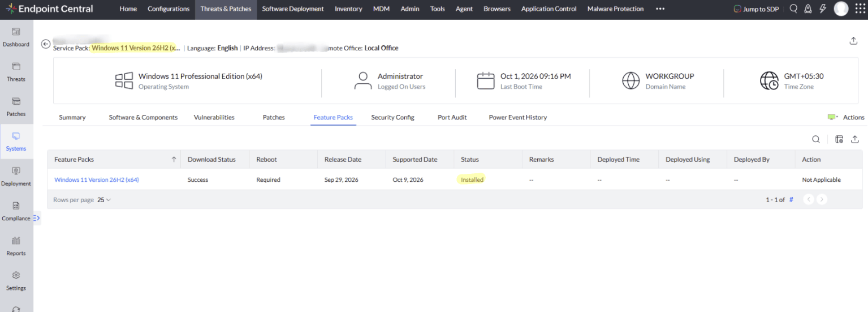Switch to the Patches tab
Viewport: 868px width, 312px height.
(x=274, y=117)
